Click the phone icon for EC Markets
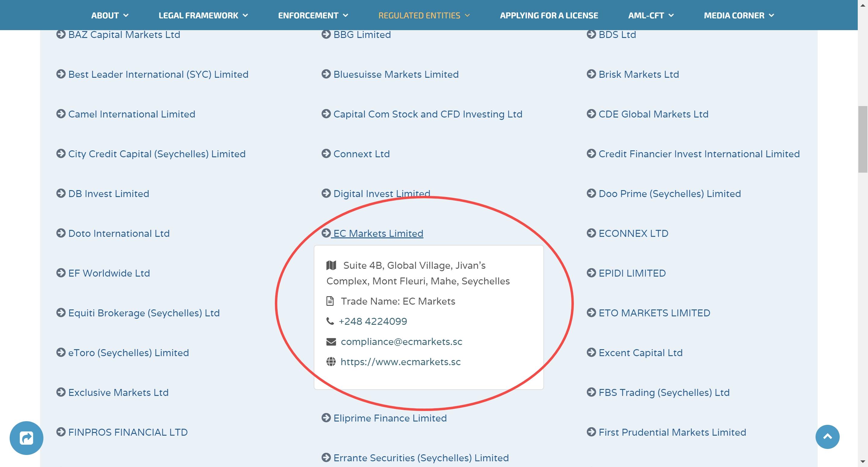 (330, 321)
